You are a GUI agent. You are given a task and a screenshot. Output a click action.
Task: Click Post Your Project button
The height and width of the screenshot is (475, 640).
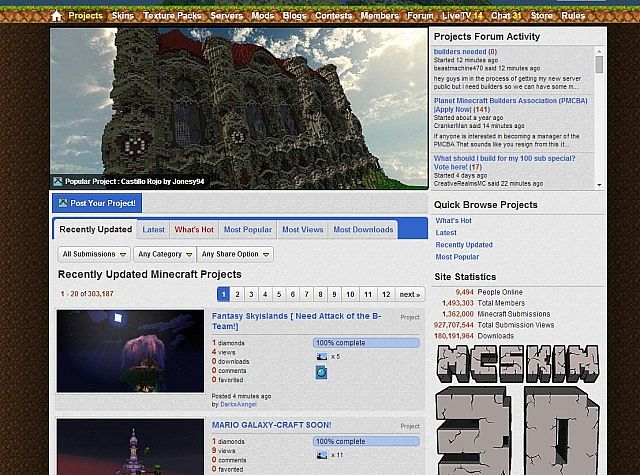coord(97,203)
